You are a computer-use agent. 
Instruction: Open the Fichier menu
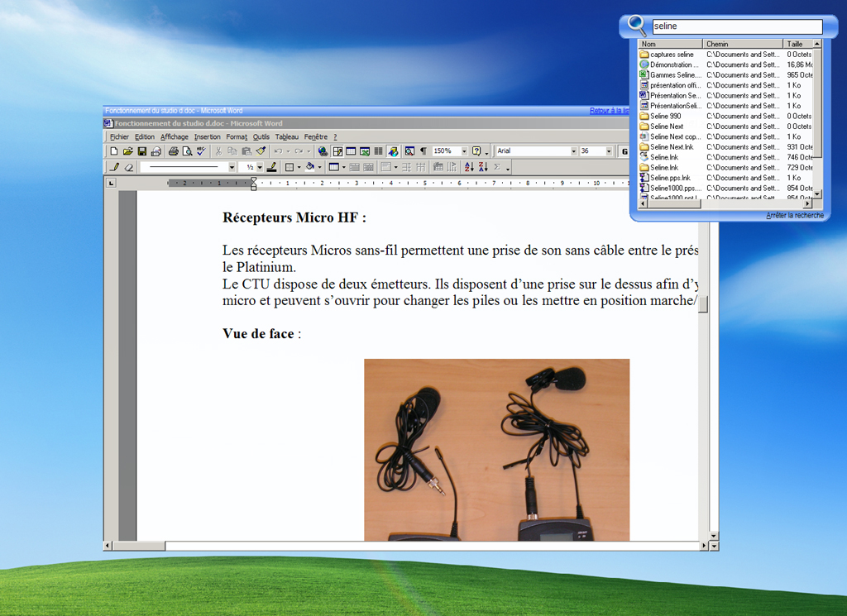(119, 137)
